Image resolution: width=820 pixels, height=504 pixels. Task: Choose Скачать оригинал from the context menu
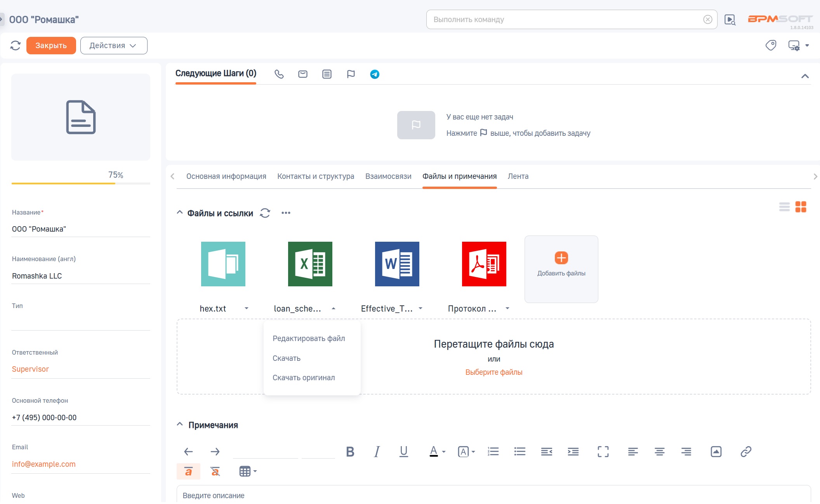(304, 377)
